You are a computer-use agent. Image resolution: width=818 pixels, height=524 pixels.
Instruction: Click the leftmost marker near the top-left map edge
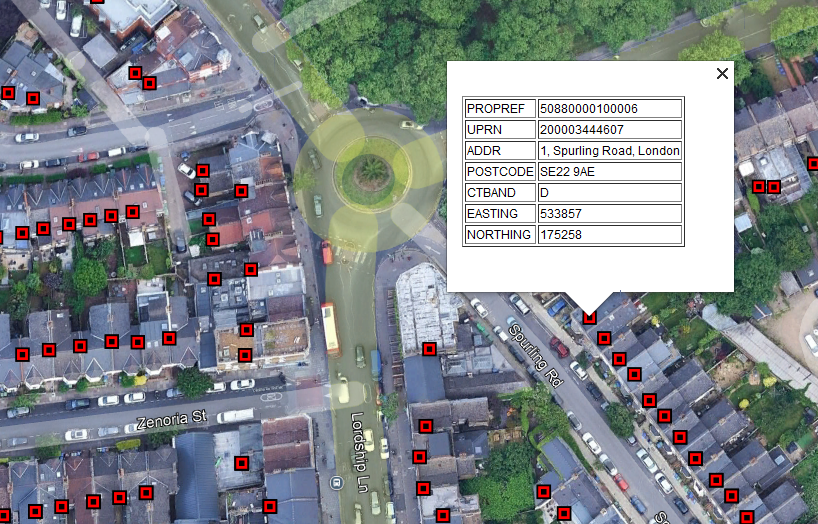[x=8, y=93]
